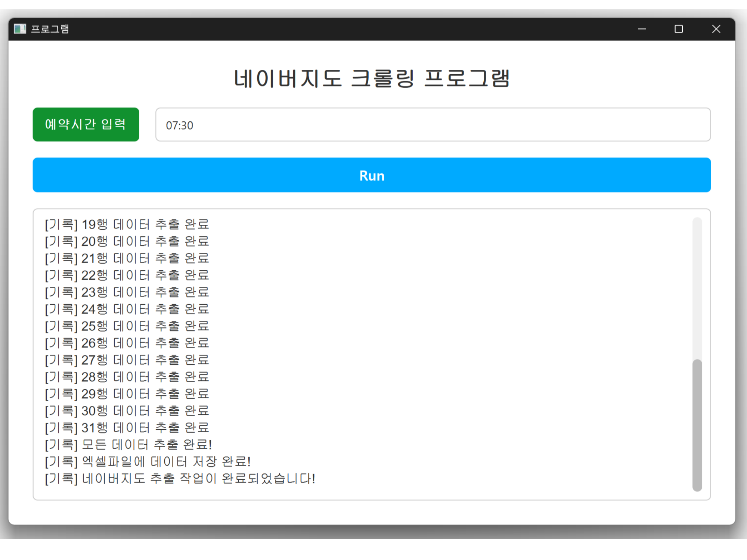
Task: Close the 프로그램 window
Action: [x=716, y=29]
